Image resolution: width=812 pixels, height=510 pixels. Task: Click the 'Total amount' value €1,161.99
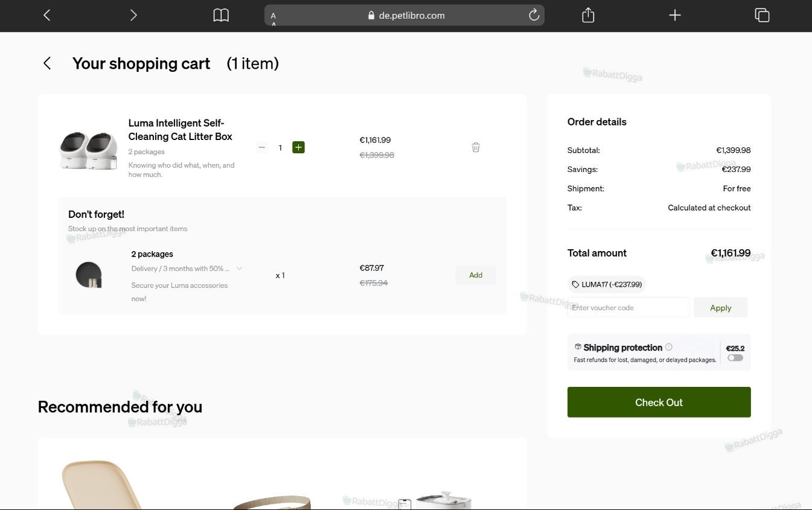point(730,253)
